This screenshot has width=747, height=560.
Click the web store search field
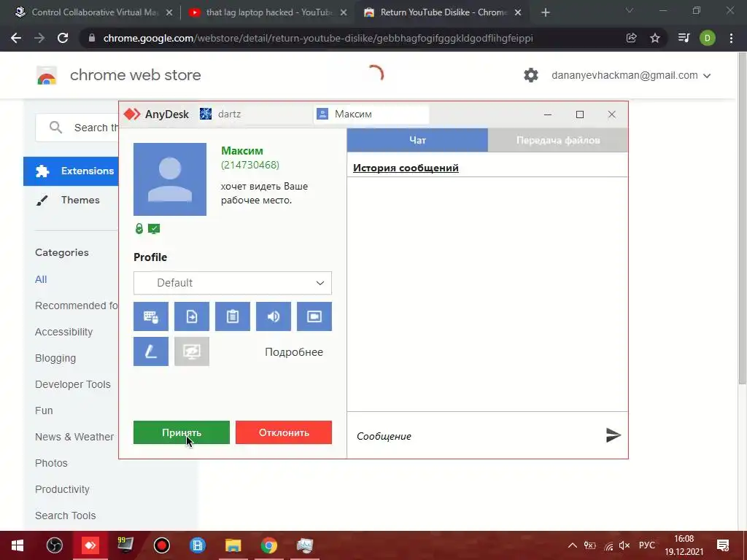77,128
